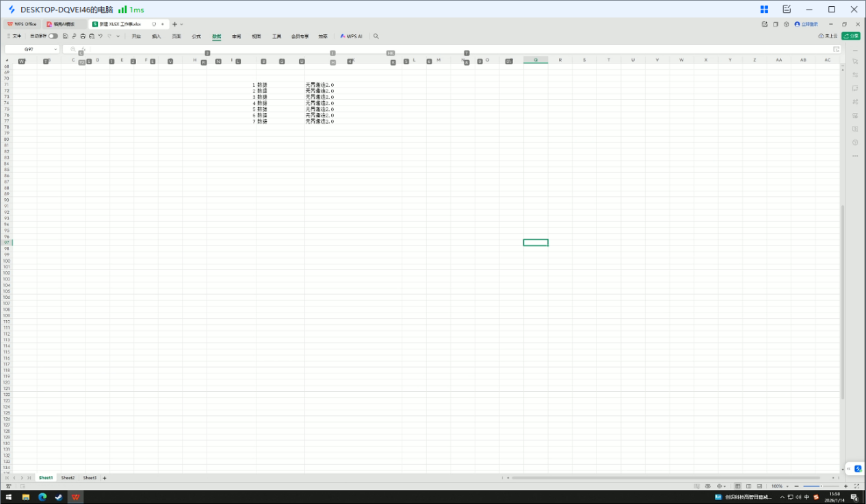Click the green 分享 share button

[x=851, y=36]
